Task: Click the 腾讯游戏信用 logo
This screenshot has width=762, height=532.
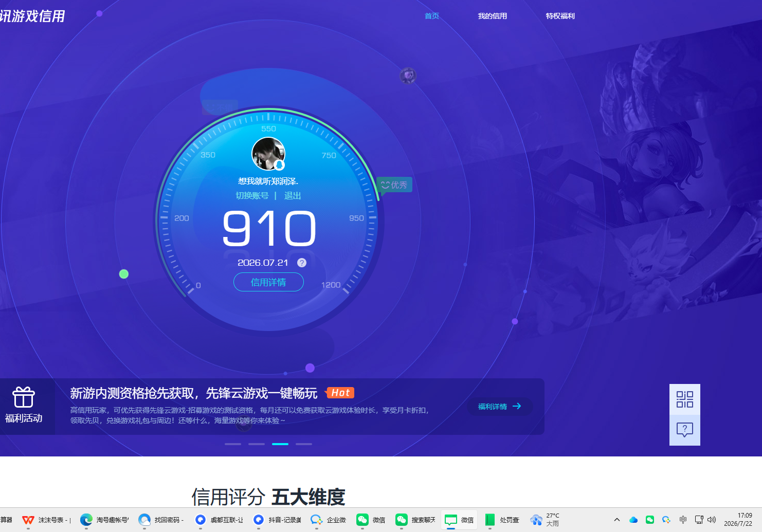Action: click(x=32, y=16)
